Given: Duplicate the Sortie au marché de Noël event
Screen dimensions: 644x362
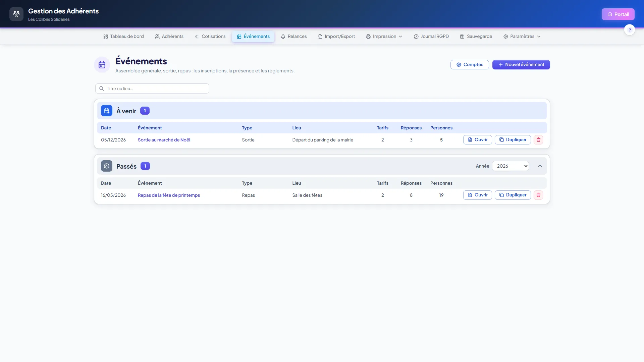Looking at the screenshot, I should coord(513,140).
